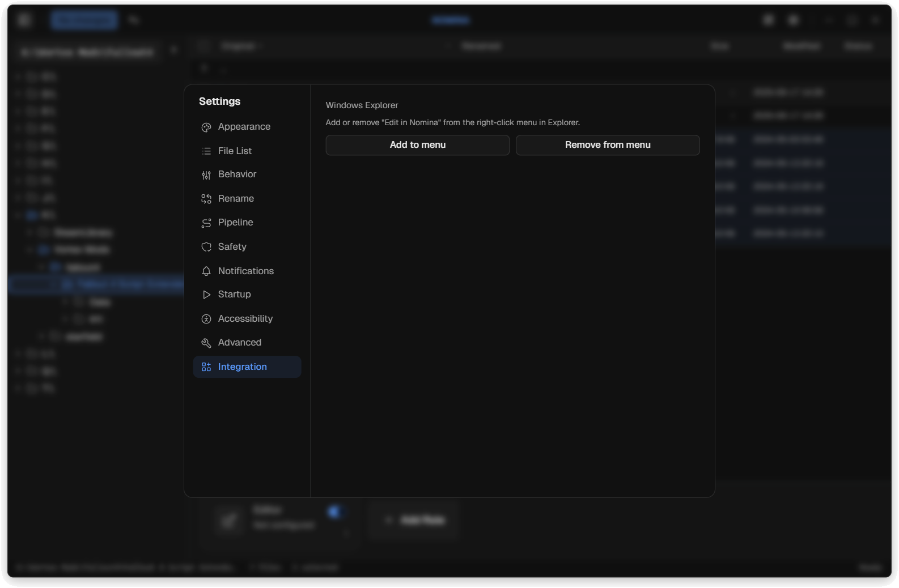This screenshot has height=588, width=899.
Task: Expand the folder path dropdown chevron
Action: pyautogui.click(x=174, y=50)
